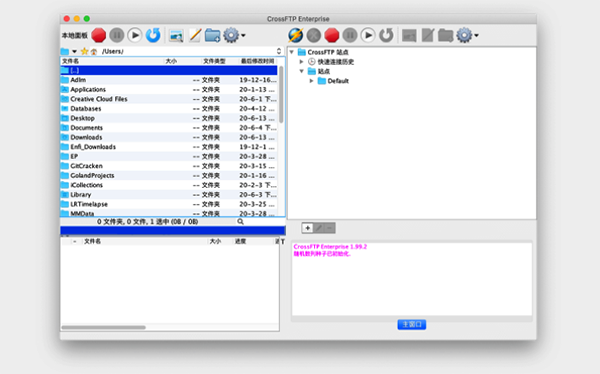The image size is (600, 374).
Task: Sort by 文件名 column header in local list
Action: click(112, 61)
